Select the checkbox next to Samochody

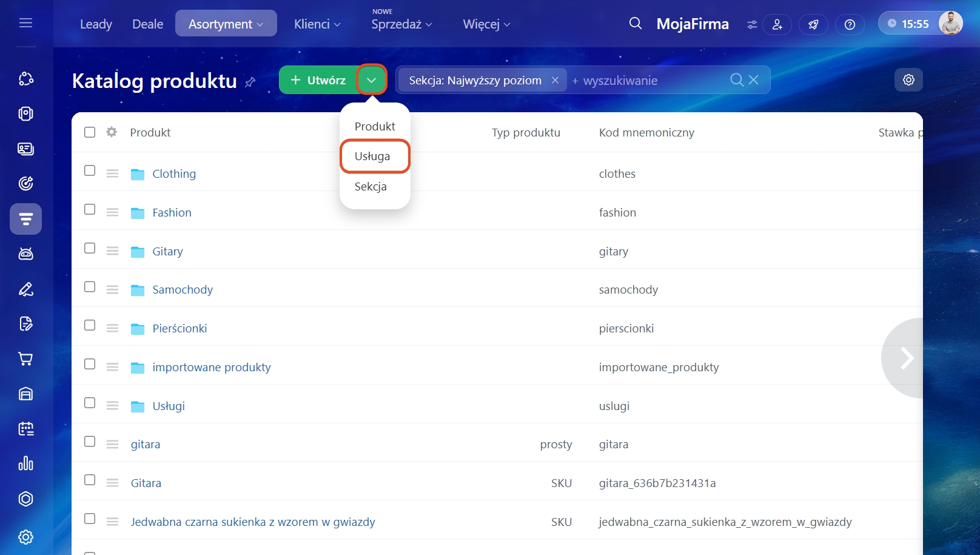(x=90, y=287)
